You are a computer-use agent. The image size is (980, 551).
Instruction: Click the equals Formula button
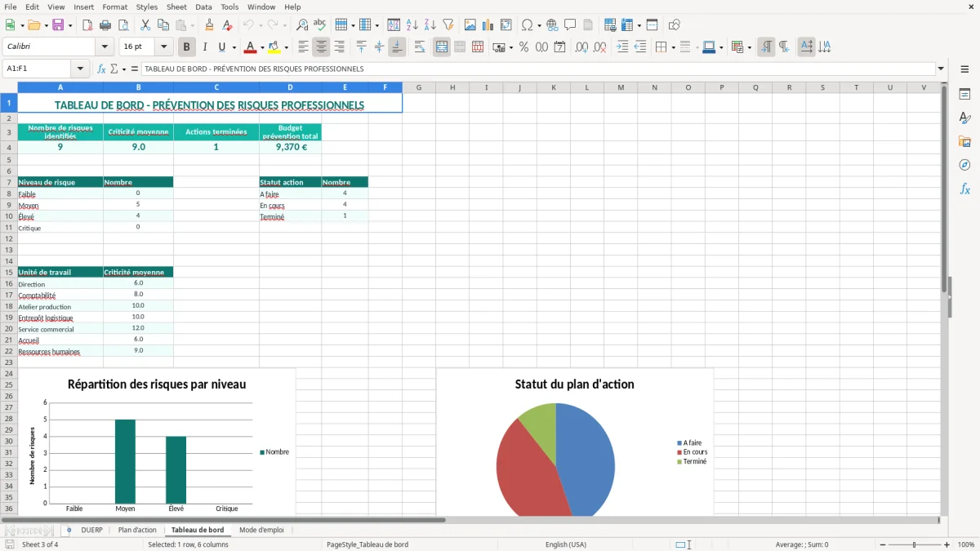tap(135, 69)
